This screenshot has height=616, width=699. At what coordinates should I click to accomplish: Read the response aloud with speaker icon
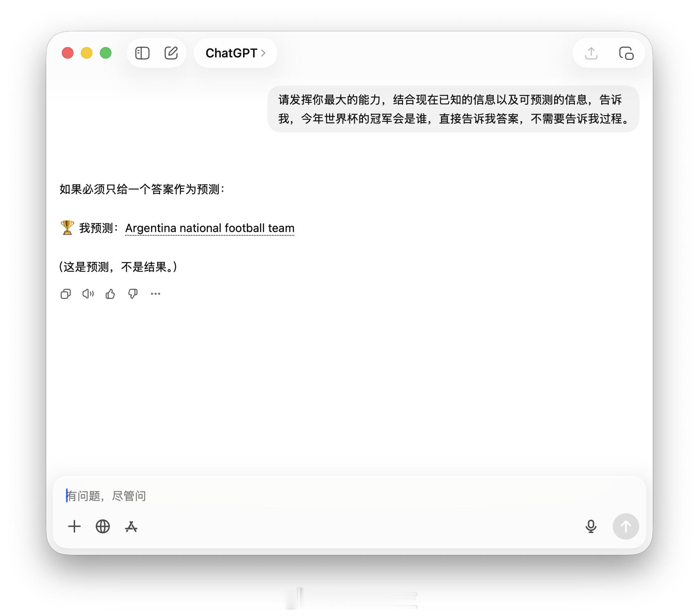pyautogui.click(x=88, y=294)
